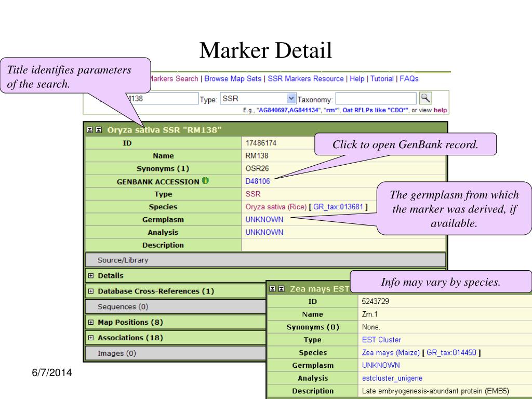
Task: Click UNKNOWN link in Germplasm row of rice marker
Action: tap(264, 220)
